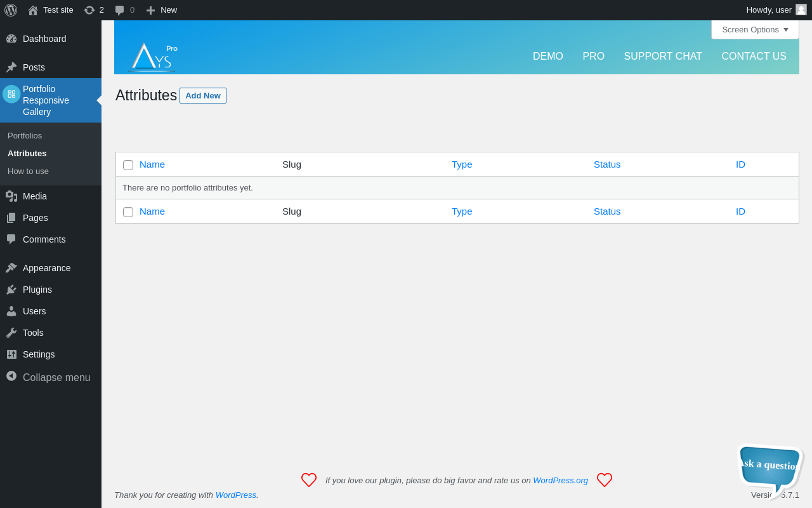This screenshot has height=508, width=812.
Task: Go to DEMO in plugin header
Action: coord(548,56)
